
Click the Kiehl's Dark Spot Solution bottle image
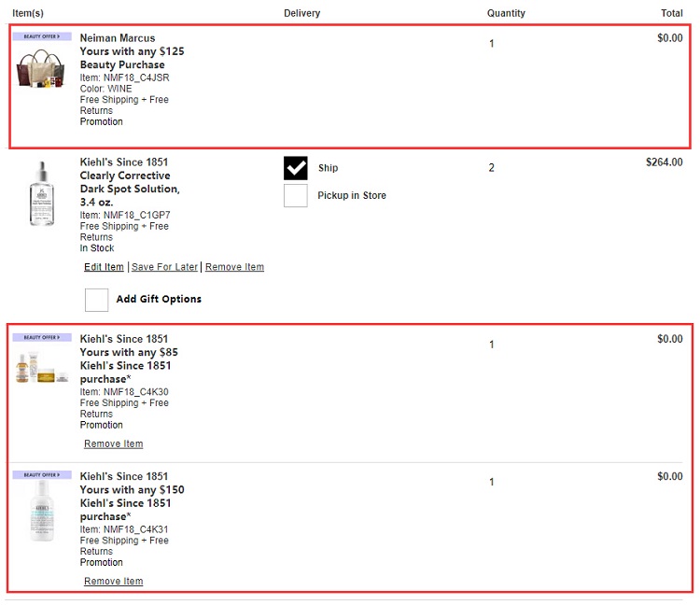click(x=42, y=193)
